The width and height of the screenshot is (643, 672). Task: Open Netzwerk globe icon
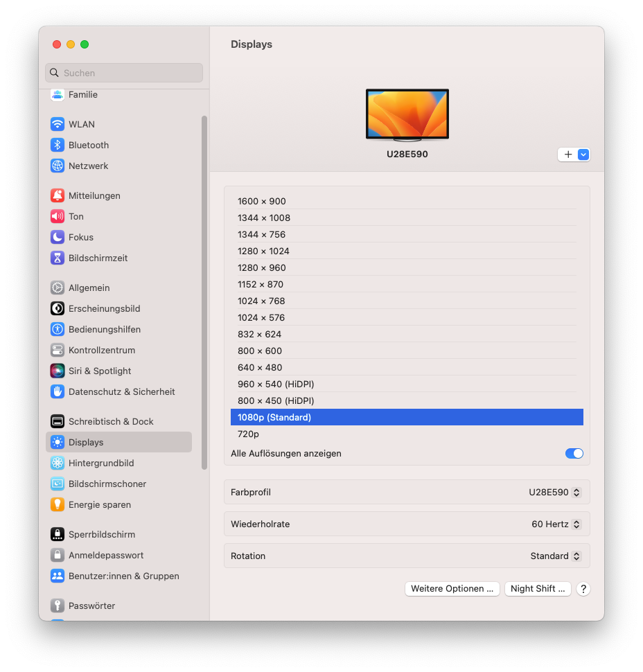pos(58,166)
